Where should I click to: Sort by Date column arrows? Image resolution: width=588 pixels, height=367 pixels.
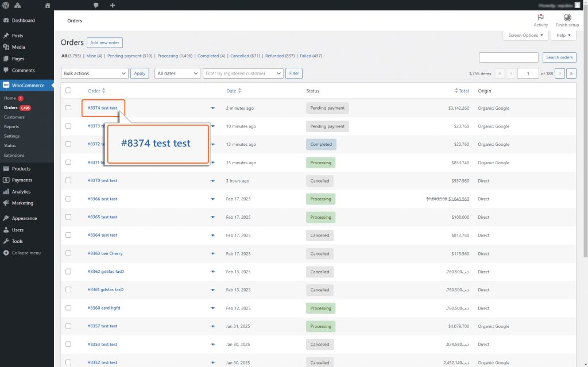point(239,91)
